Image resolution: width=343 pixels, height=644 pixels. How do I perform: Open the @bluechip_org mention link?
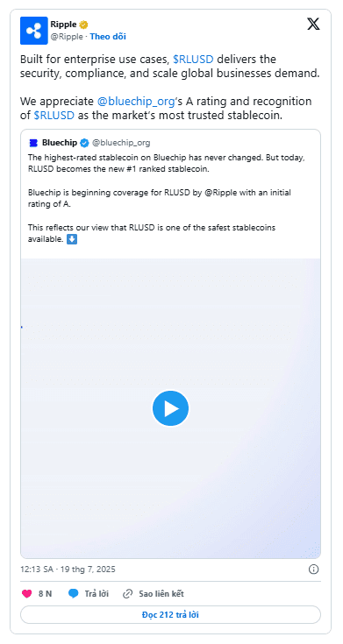click(134, 101)
